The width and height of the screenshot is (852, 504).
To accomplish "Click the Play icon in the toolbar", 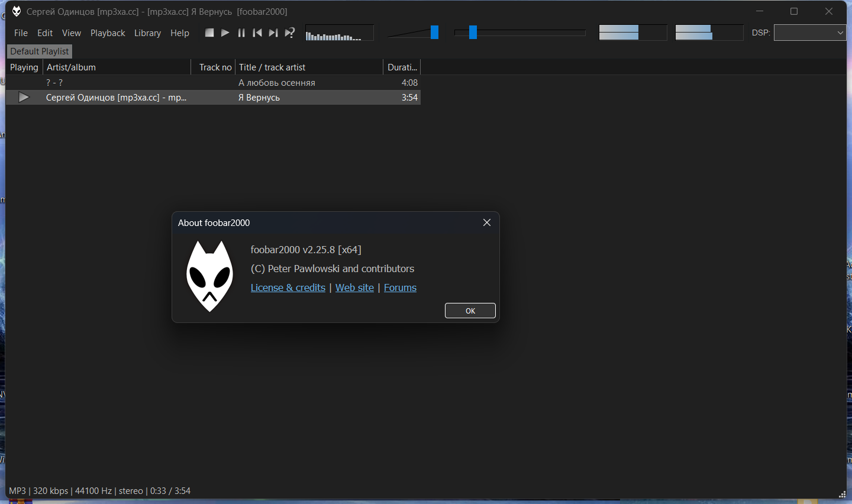I will [225, 33].
